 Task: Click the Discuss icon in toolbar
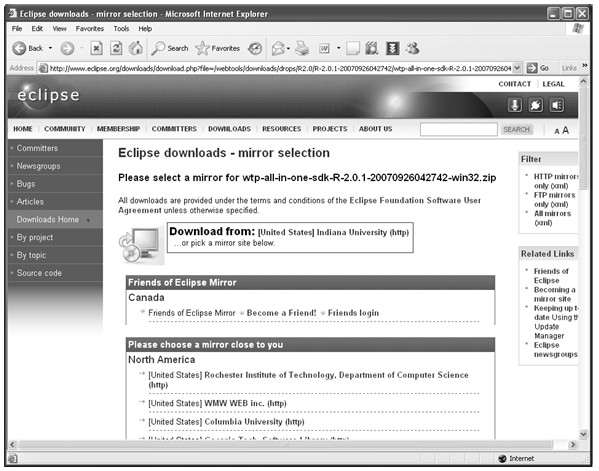click(x=353, y=49)
